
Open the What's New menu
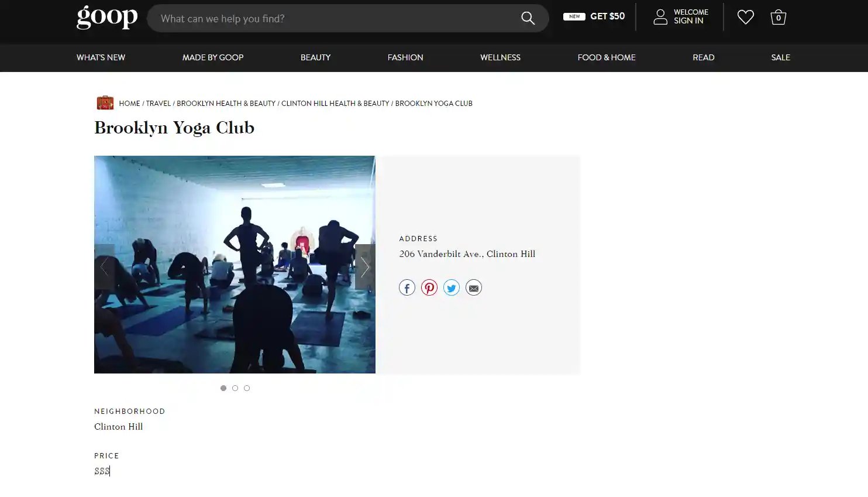tap(101, 57)
